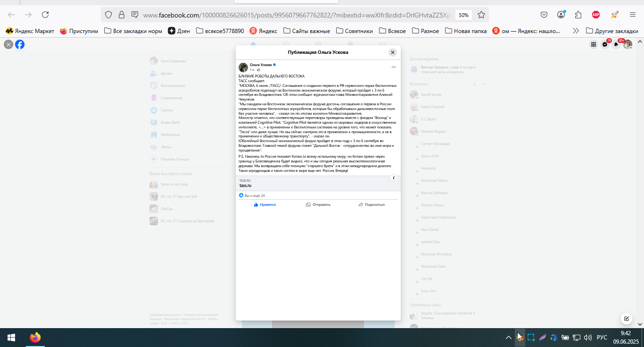The image size is (644, 347).
Task: Open Приступим bookmark
Action: 79,31
